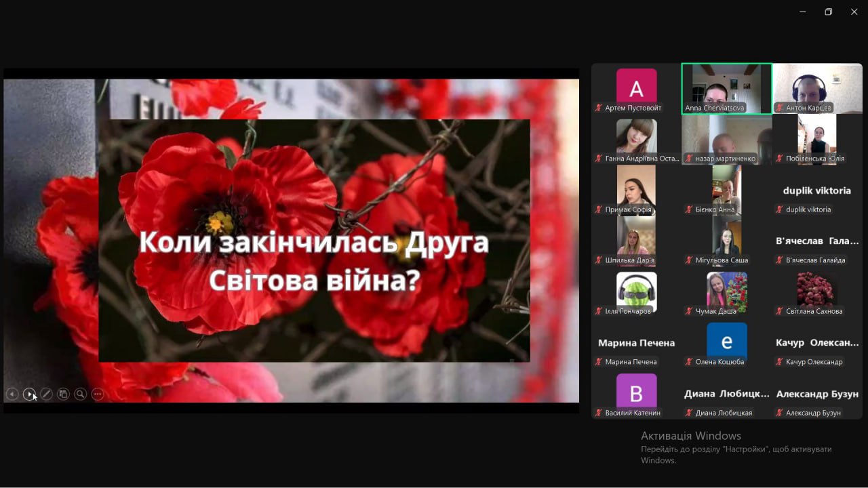
Task: Click muted mic icon beside Диана Любицкая
Action: click(689, 413)
